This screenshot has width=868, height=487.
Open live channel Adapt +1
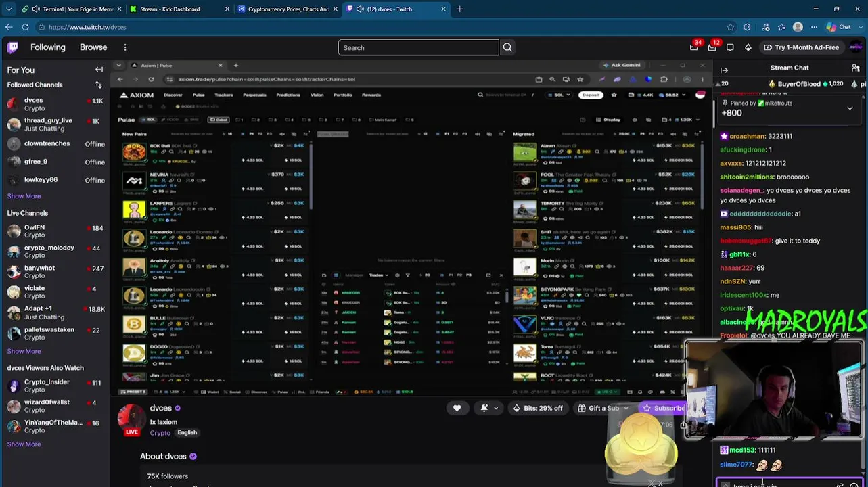(x=55, y=312)
